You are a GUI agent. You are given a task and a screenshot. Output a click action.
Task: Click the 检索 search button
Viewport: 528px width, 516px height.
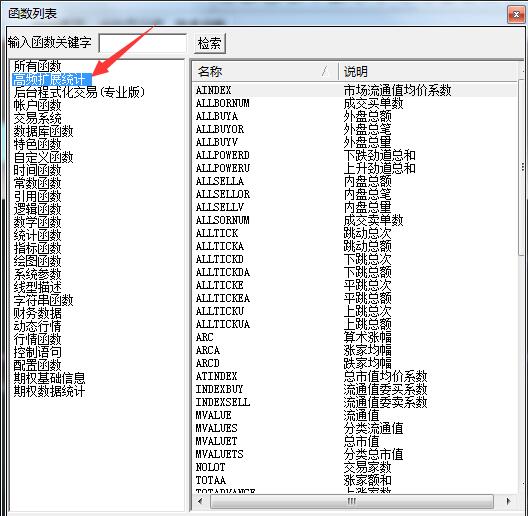coord(210,43)
